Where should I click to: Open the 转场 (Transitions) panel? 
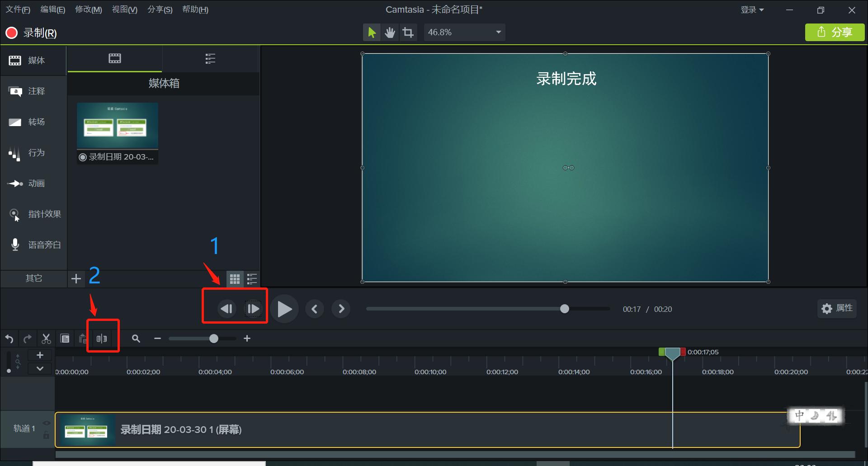pos(35,122)
